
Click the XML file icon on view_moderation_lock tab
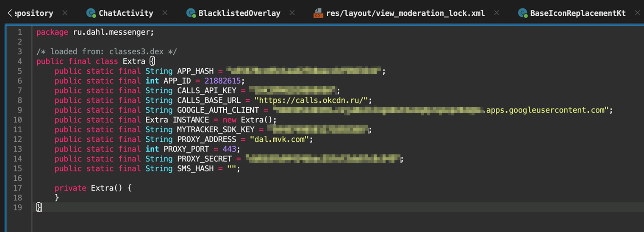(x=318, y=13)
